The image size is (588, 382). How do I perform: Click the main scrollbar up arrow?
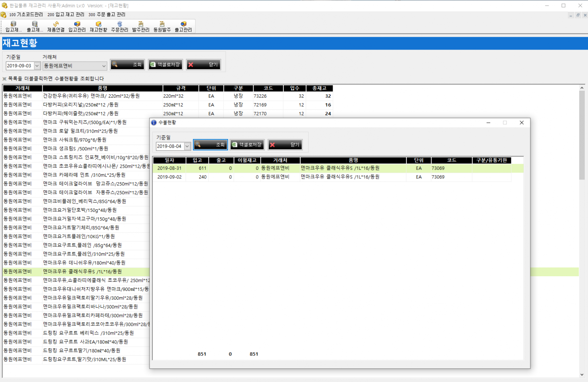[582, 88]
